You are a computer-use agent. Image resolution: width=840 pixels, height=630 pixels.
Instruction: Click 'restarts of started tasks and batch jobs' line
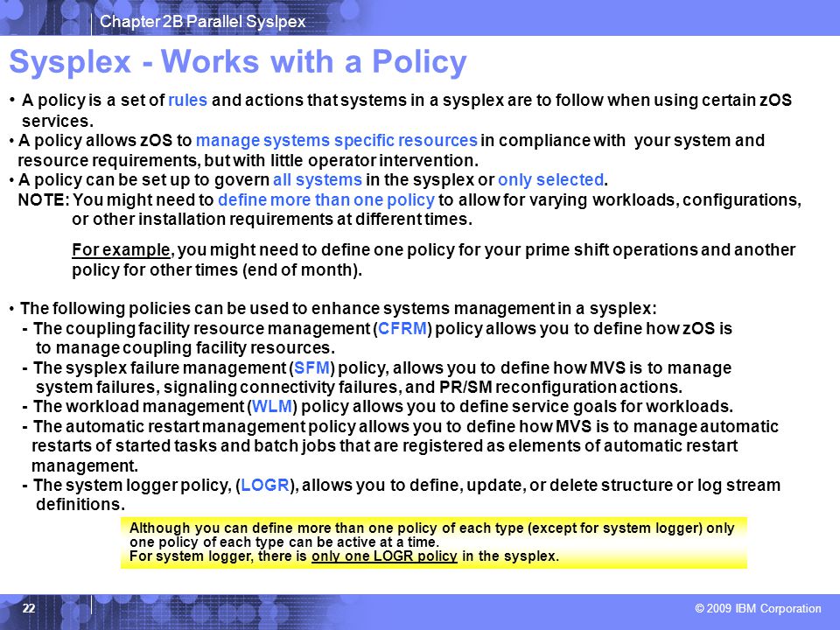pyautogui.click(x=385, y=445)
